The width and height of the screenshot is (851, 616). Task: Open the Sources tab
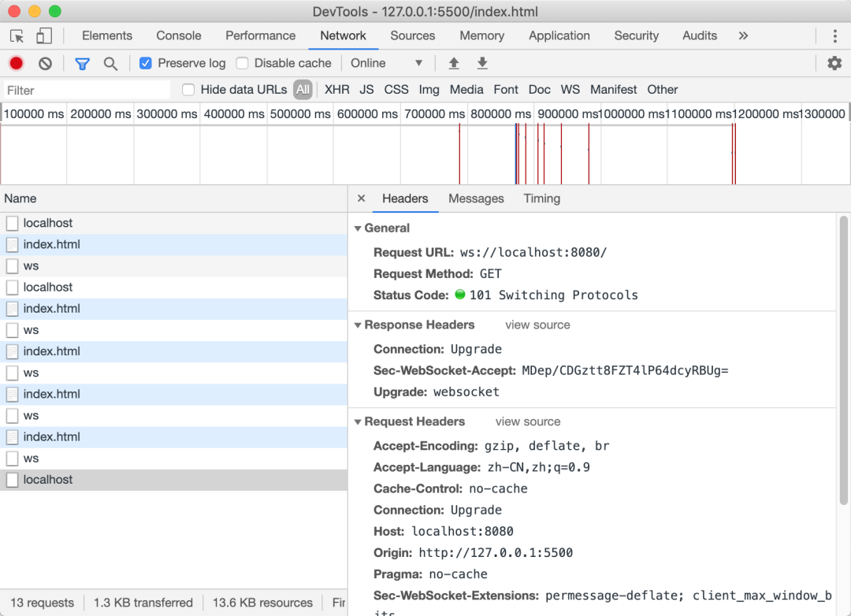click(412, 35)
